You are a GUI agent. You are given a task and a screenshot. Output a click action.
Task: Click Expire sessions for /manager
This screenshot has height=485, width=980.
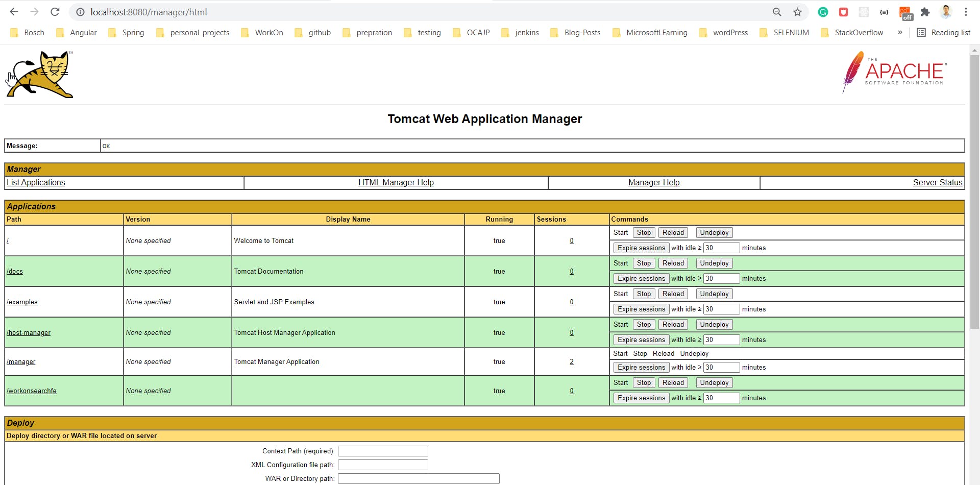[641, 367]
